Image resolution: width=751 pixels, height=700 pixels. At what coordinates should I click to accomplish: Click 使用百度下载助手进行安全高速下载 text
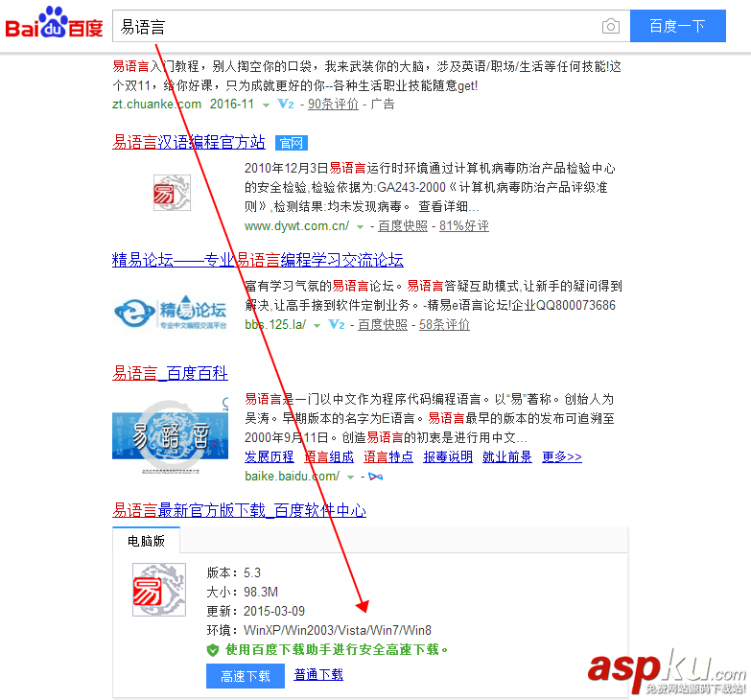click(337, 650)
